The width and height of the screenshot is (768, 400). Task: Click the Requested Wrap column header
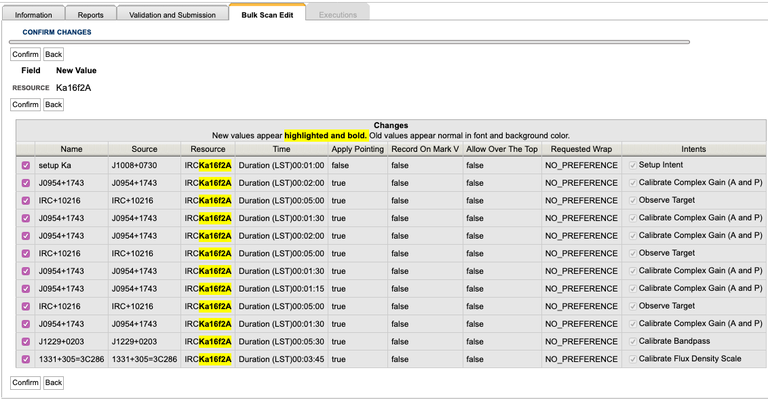click(581, 149)
